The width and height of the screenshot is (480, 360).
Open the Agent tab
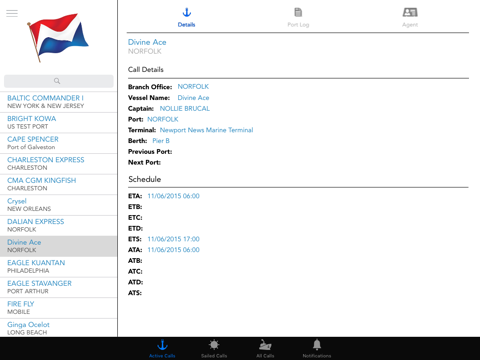(x=410, y=17)
